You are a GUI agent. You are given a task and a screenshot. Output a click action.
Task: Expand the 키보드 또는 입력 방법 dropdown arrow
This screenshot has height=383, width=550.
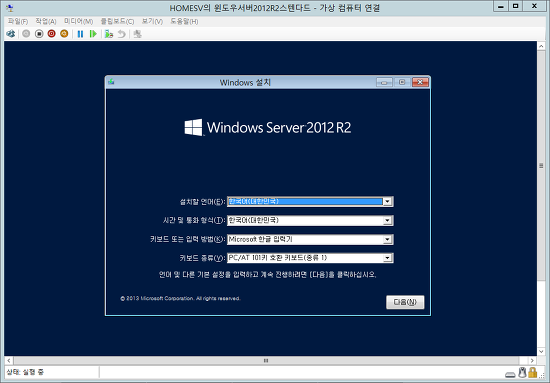(387, 239)
